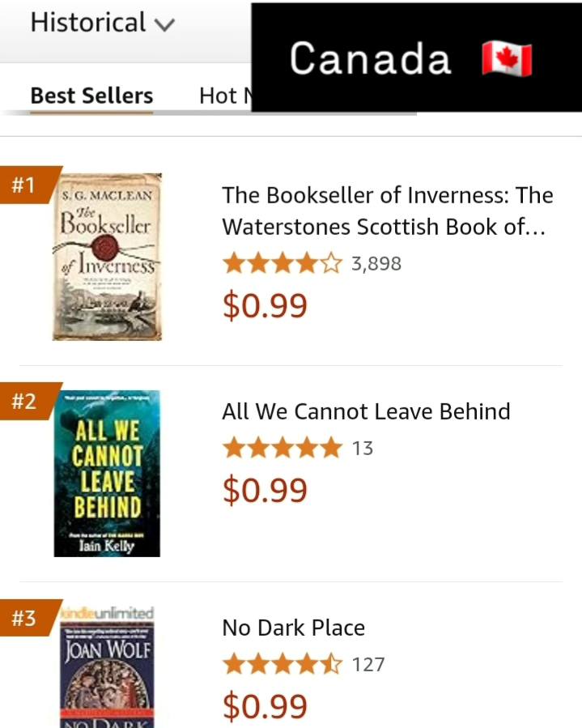Click the Canada flag icon

point(507,59)
